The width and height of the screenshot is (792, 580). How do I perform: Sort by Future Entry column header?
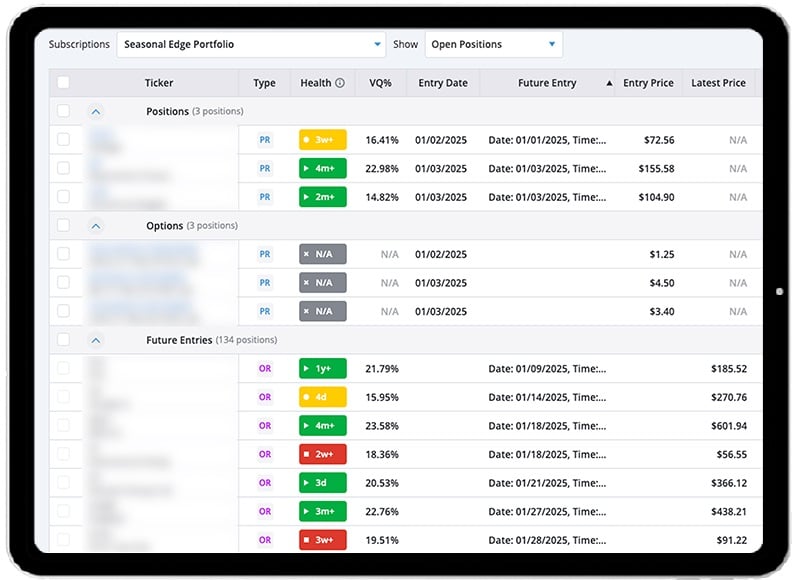click(547, 83)
